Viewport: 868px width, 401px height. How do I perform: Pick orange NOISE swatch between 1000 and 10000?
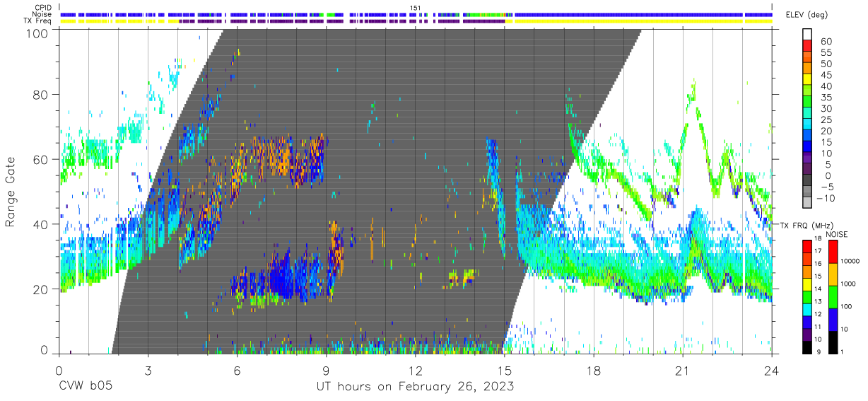[x=832, y=274]
